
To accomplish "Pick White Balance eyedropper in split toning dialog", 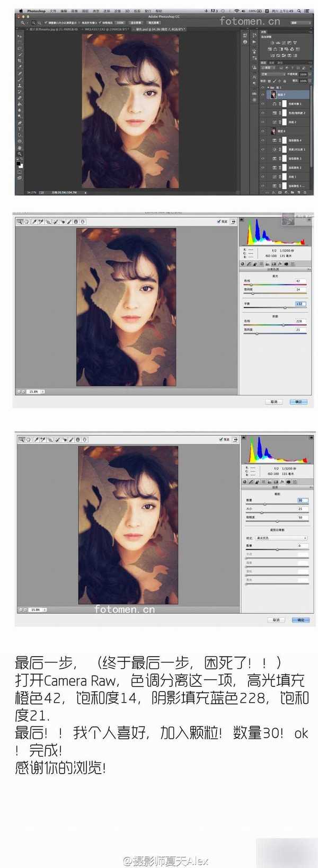I will 34,222.
